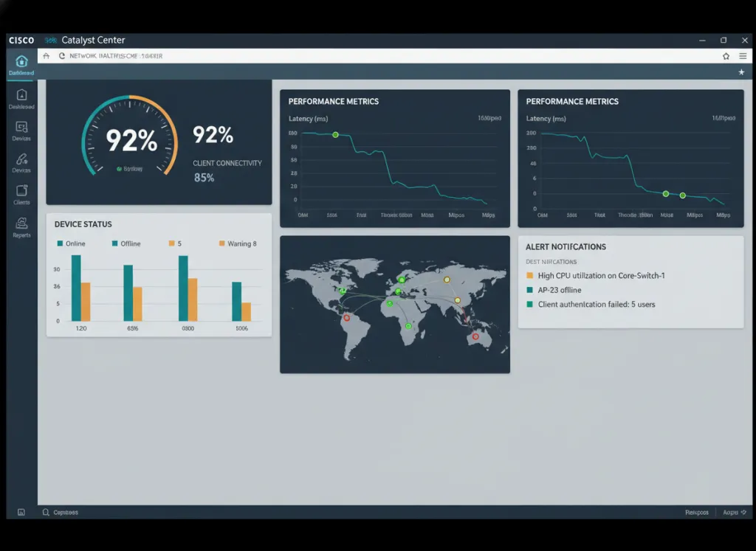756x551 pixels.
Task: Click the arrow icon next to Aopis
Action: click(x=743, y=512)
